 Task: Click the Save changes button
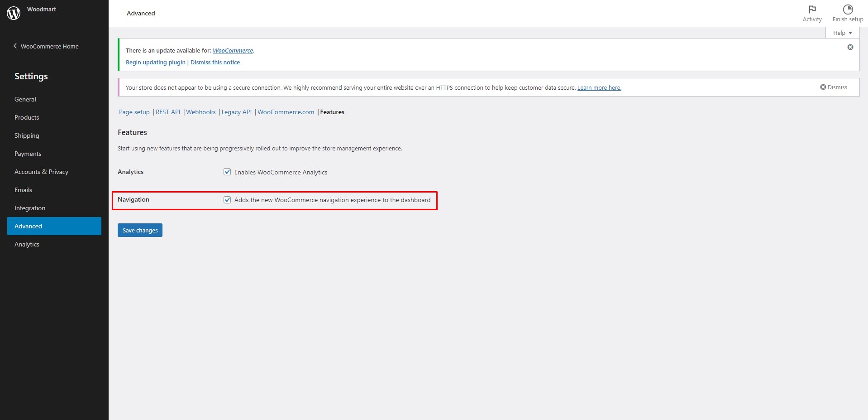coord(140,230)
